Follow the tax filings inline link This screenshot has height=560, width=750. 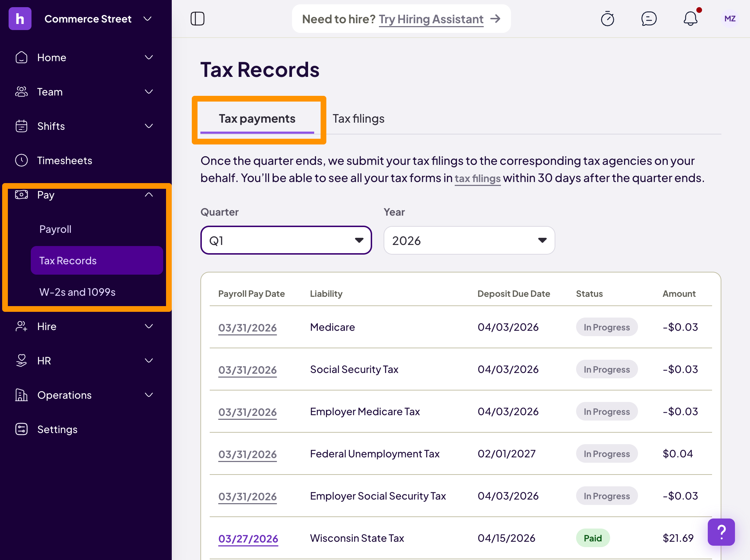[x=478, y=178]
